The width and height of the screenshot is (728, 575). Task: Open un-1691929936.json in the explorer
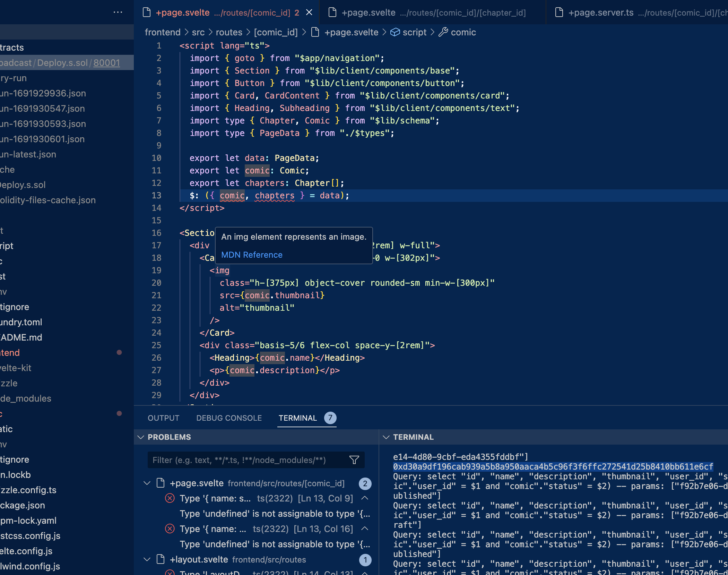click(43, 93)
